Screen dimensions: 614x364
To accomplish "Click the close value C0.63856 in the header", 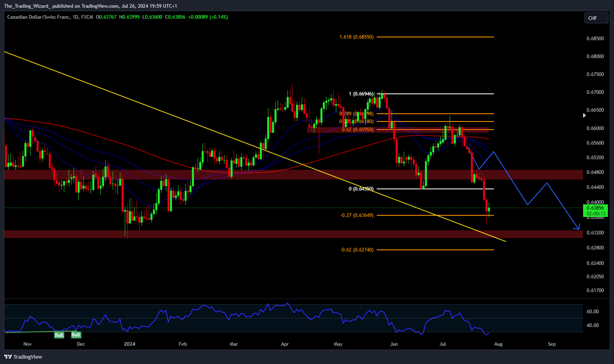I will click(x=175, y=17).
